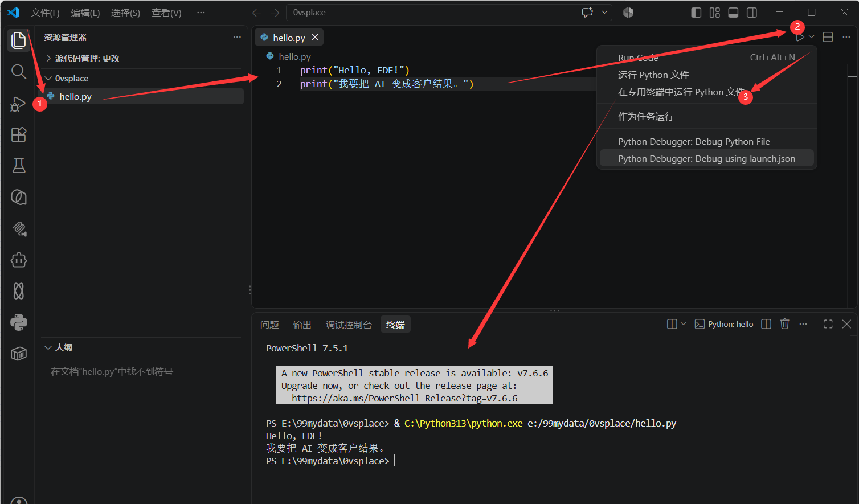Open the PowerShell release page link
The height and width of the screenshot is (504, 859).
coord(404,398)
